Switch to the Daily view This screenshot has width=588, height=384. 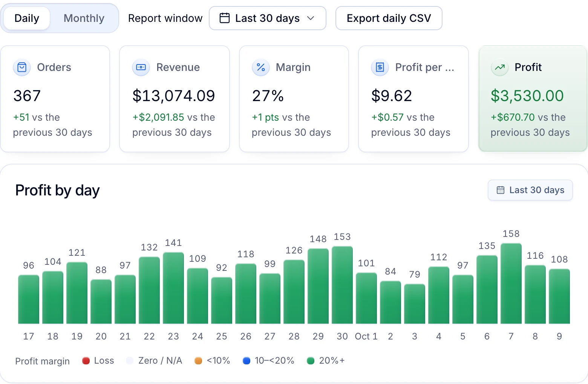pos(27,18)
